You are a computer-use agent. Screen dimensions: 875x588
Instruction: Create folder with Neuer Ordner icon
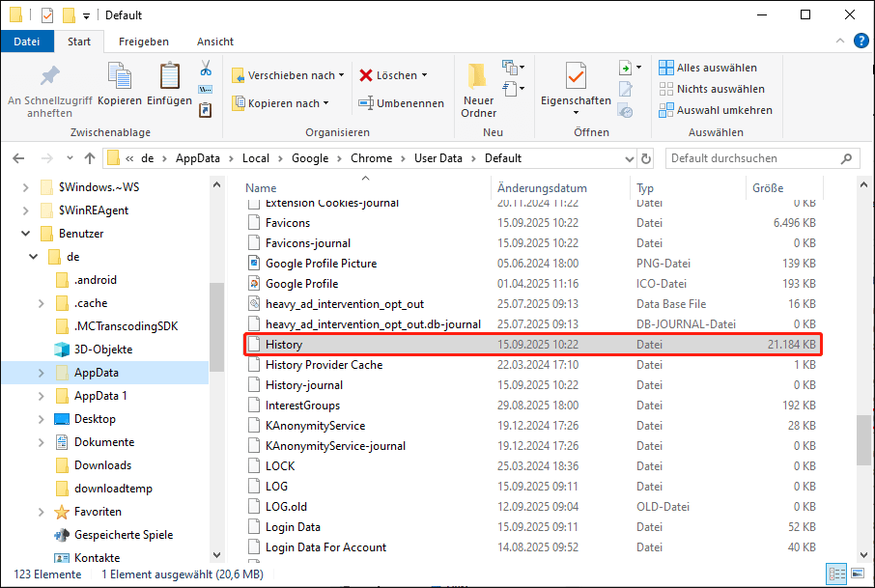click(478, 77)
